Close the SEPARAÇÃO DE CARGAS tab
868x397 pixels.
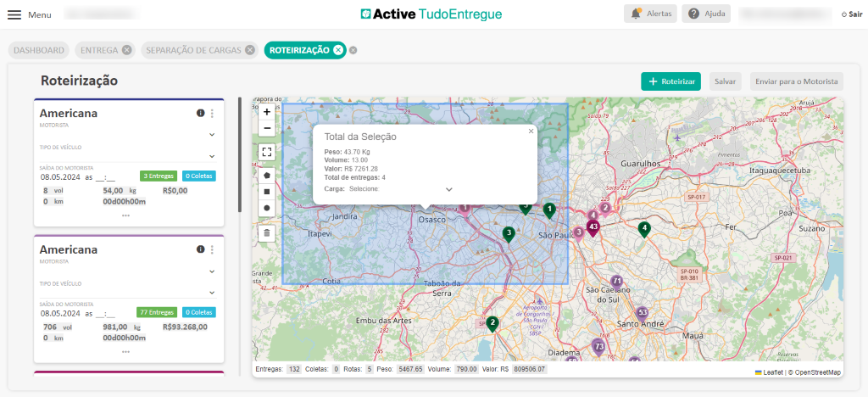(250, 50)
